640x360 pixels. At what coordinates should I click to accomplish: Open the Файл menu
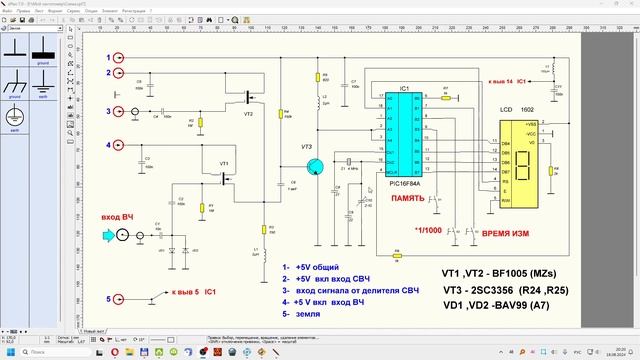pos(7,11)
